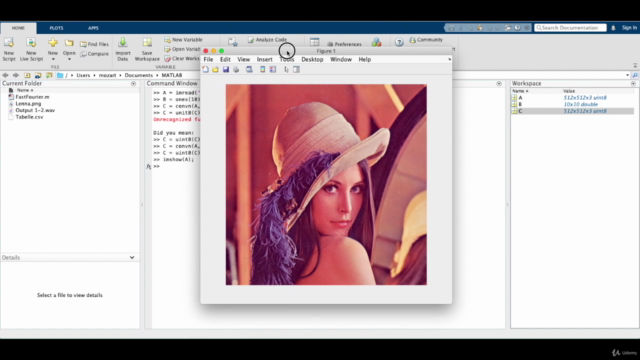Click the forward navigation arrow
Screen dimensions: 640x360
pos(16,75)
